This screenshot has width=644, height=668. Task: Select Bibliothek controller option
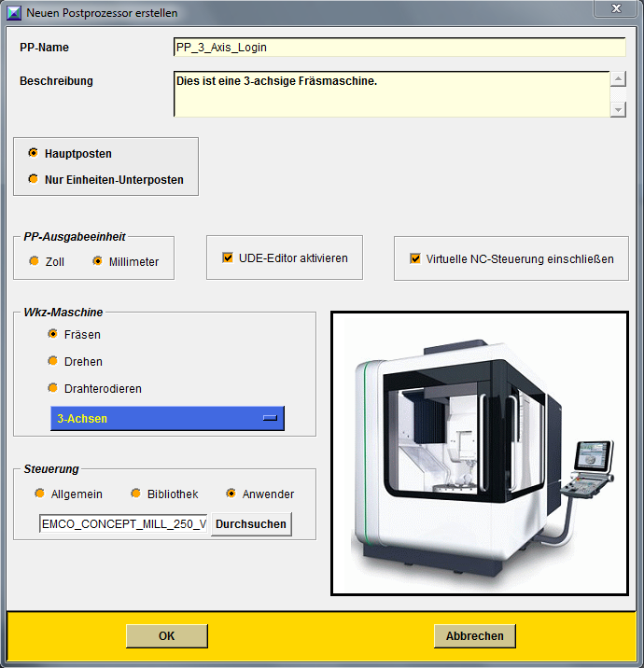135,494
